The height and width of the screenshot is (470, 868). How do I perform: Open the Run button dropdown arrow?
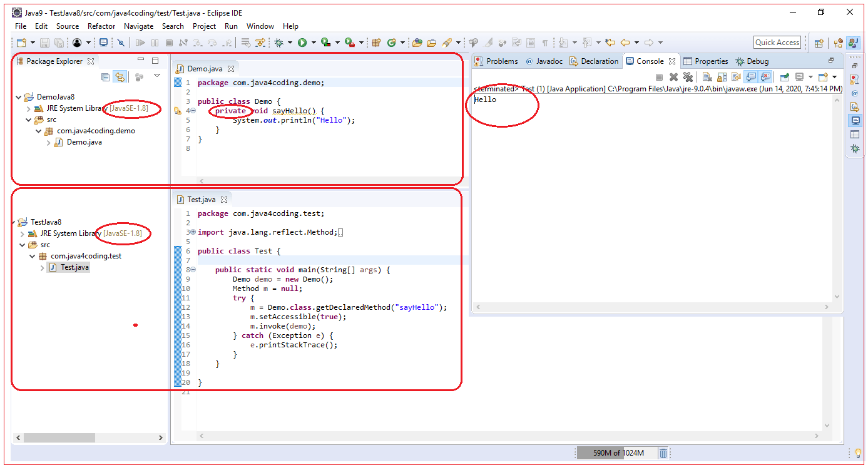coord(313,42)
